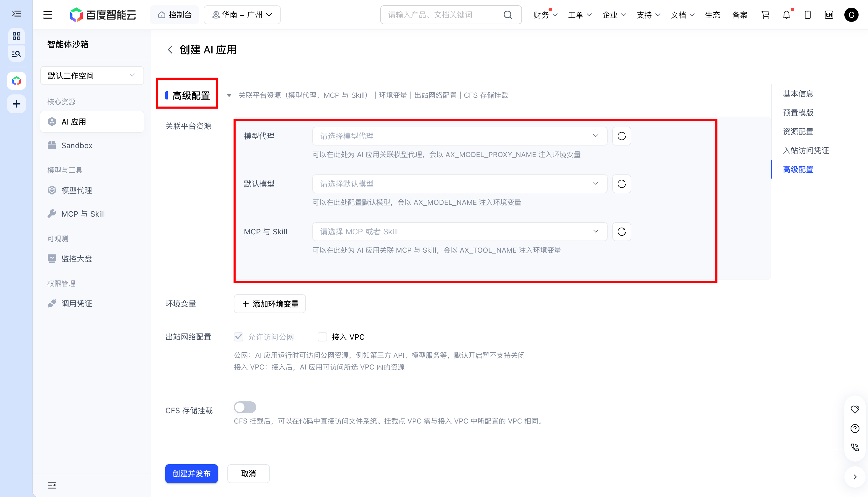Click the search magnifier icon
The height and width of the screenshot is (497, 868).
508,15
